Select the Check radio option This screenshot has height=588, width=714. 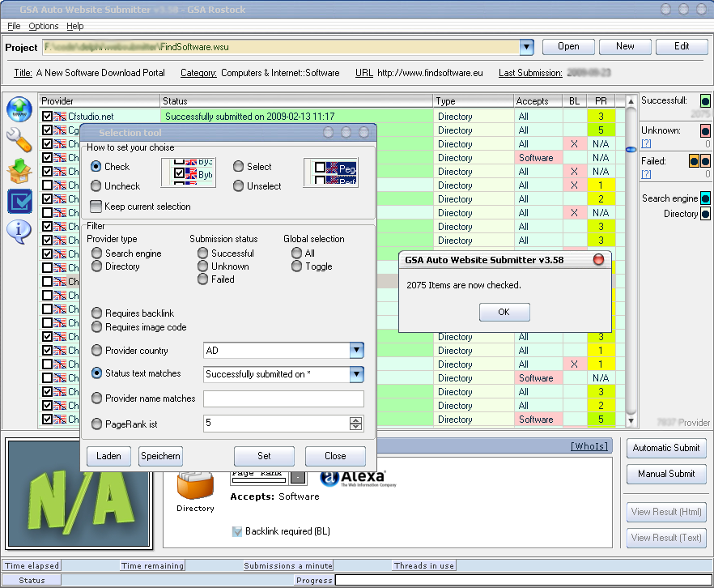[x=96, y=167]
